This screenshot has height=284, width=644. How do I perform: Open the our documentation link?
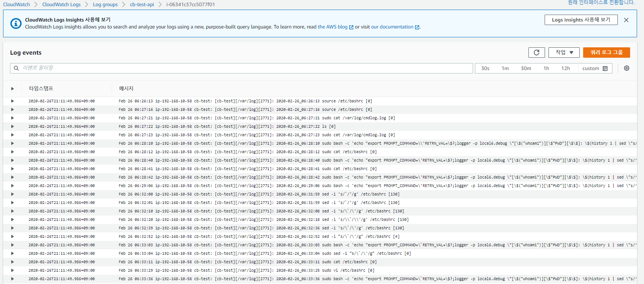392,27
